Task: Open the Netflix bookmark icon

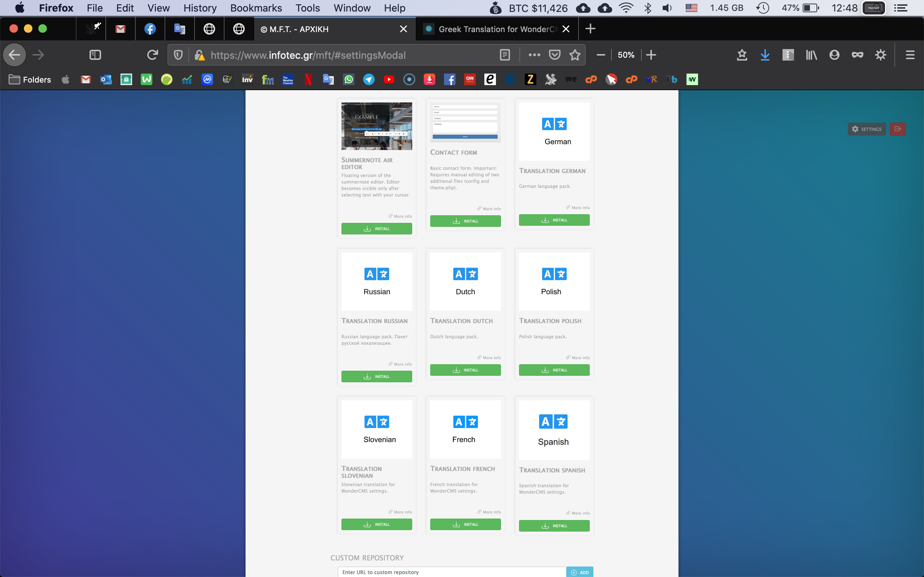Action: (308, 79)
